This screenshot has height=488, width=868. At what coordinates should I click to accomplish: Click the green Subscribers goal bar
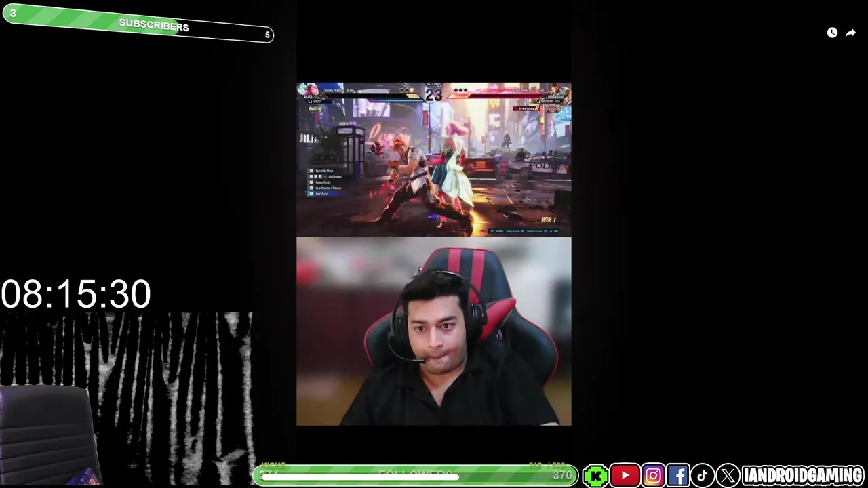click(138, 24)
